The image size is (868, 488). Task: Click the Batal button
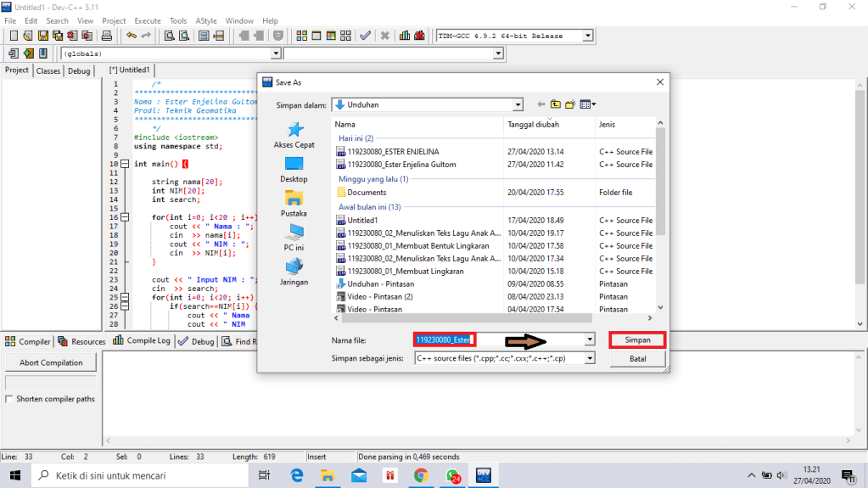click(x=637, y=358)
